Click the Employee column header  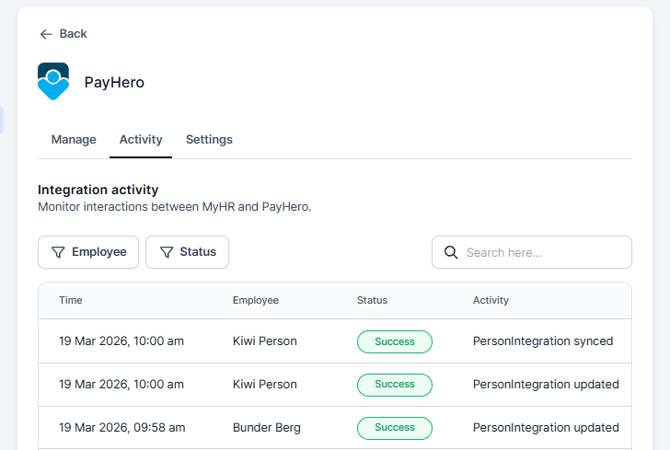(x=256, y=300)
